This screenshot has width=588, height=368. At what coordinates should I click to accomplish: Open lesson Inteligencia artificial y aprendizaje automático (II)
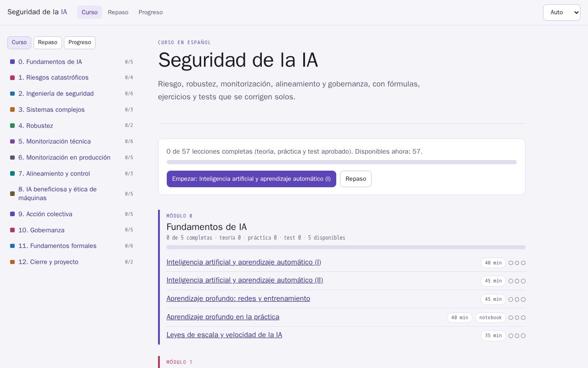tap(244, 280)
